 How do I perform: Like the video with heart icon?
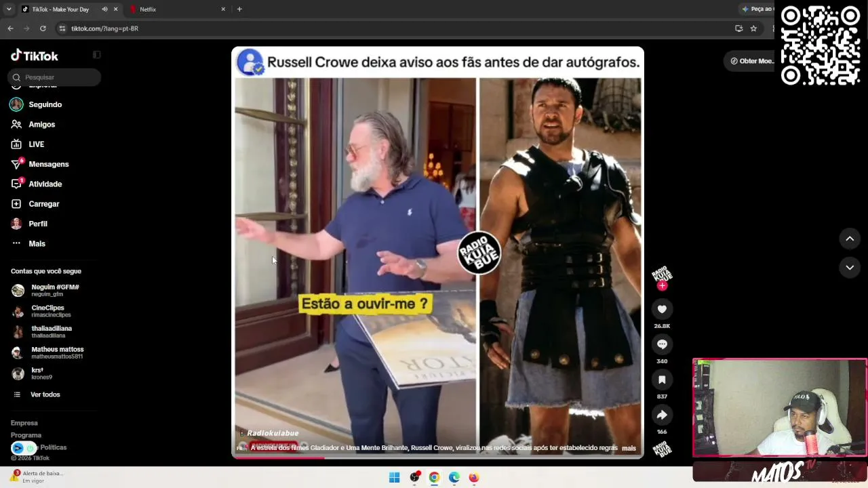pyautogui.click(x=662, y=309)
